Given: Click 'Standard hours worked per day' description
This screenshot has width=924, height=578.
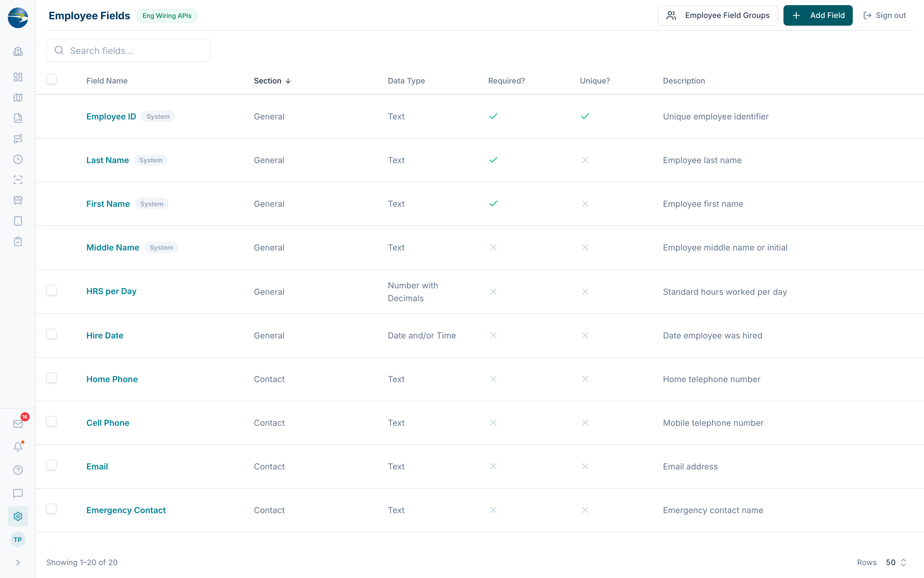Looking at the screenshot, I should click(x=725, y=292).
